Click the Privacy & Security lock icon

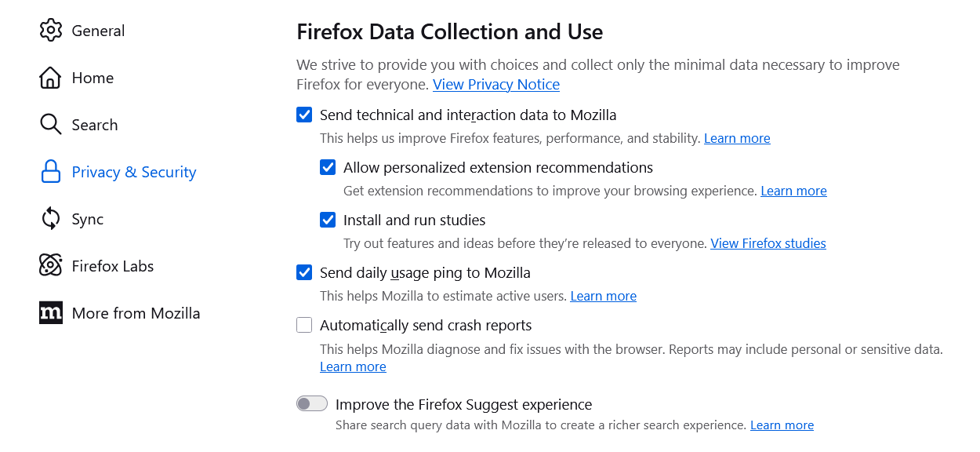50,171
